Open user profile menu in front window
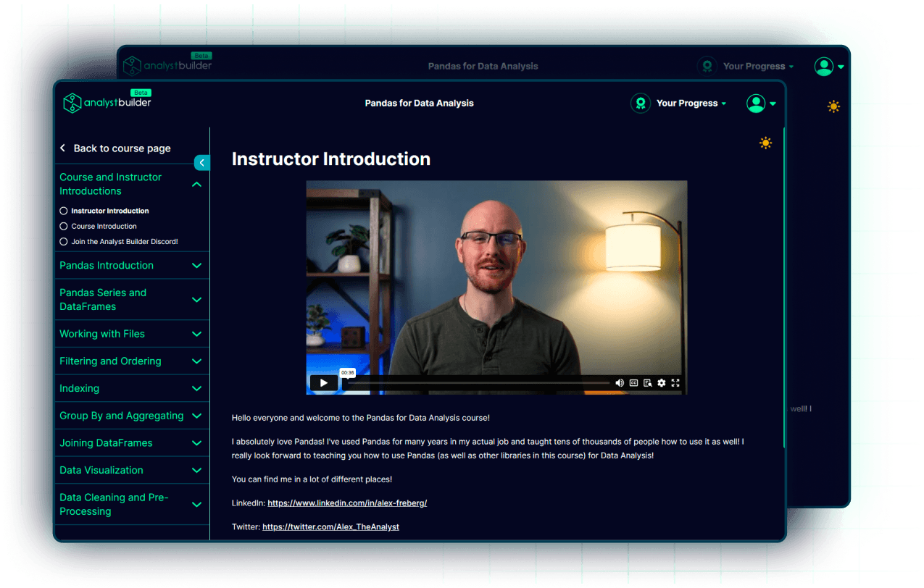924x588 pixels. [x=761, y=104]
